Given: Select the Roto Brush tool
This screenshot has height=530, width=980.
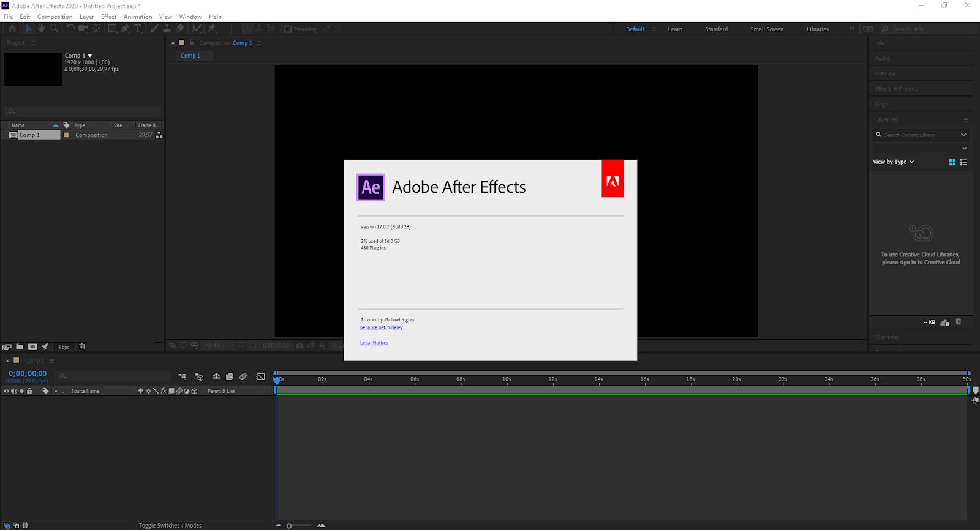Looking at the screenshot, I should [196, 28].
